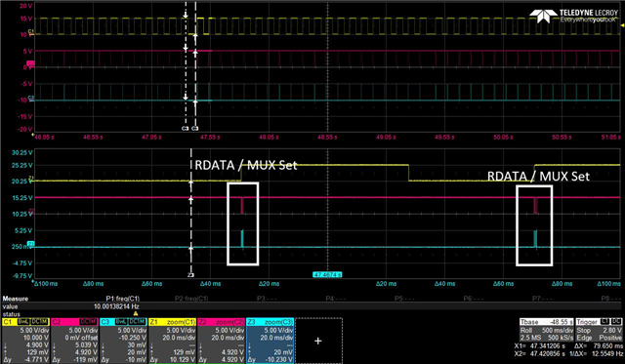Open the C1 channel descriptor box
Viewport: 625px width, 364px height.
click(x=25, y=341)
